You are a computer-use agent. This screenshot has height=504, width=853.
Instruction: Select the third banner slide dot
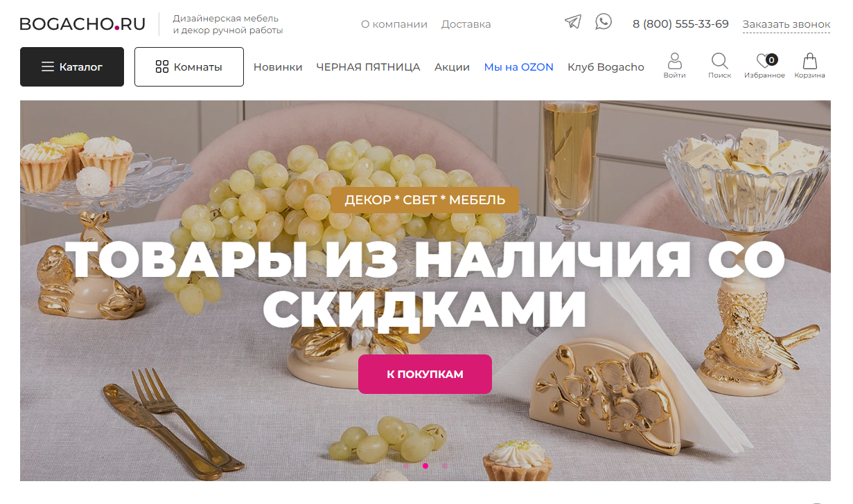pos(445,466)
